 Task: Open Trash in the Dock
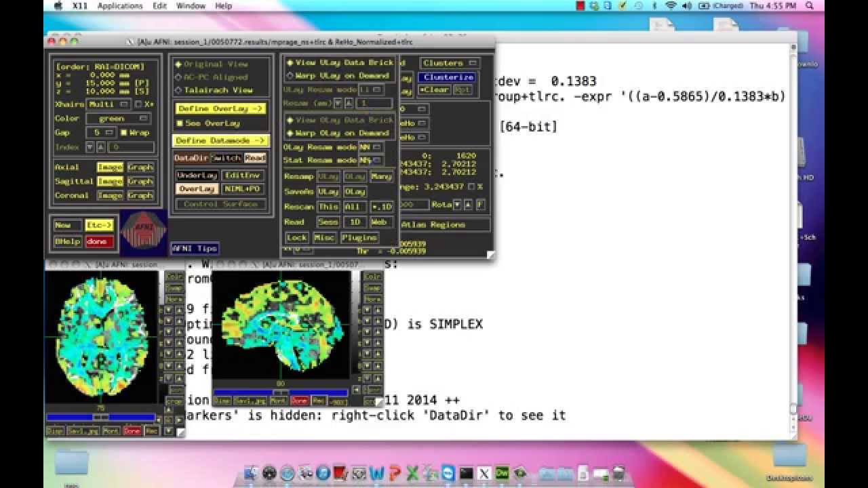(x=618, y=472)
